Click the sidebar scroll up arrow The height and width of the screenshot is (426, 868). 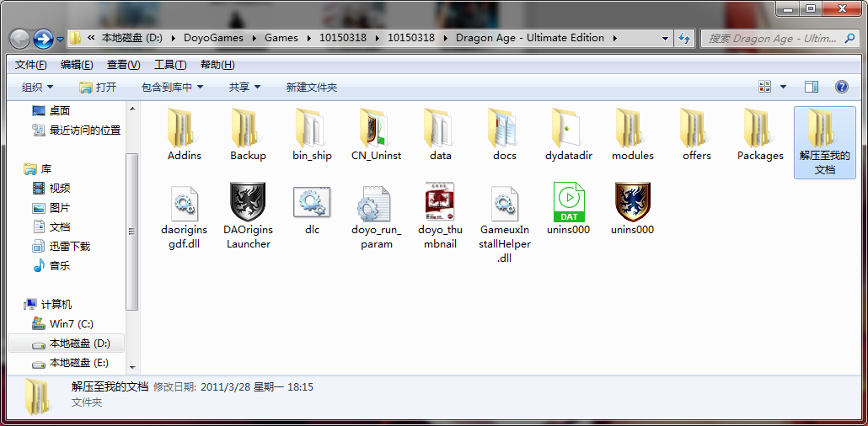coord(131,109)
